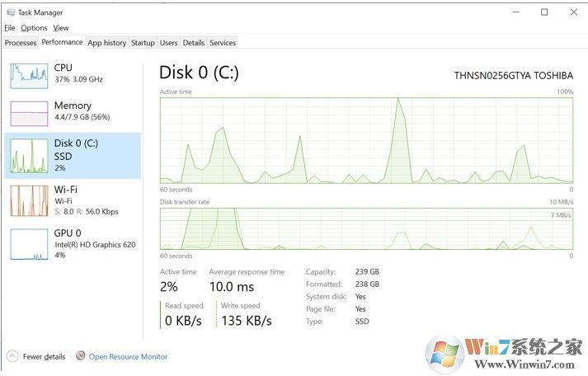This screenshot has width=588, height=376.
Task: Switch to the Processes tab
Action: 21,43
